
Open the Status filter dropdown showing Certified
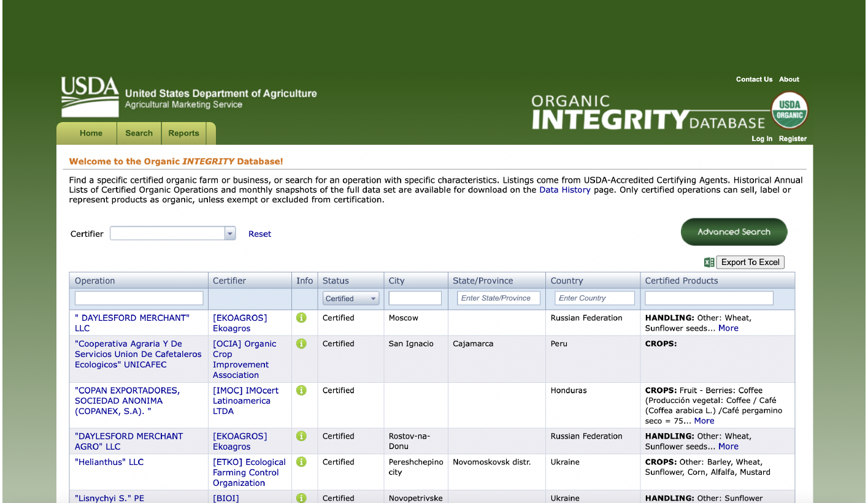tap(351, 298)
